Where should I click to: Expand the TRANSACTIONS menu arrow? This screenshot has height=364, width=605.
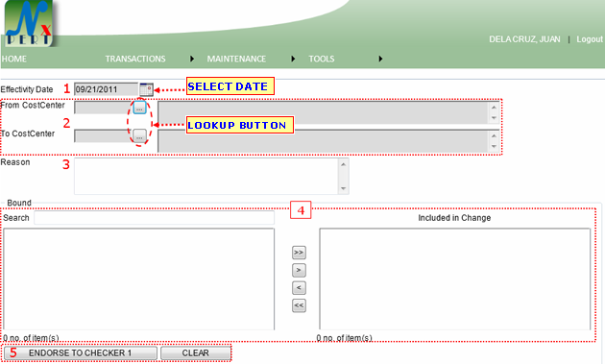192,59
